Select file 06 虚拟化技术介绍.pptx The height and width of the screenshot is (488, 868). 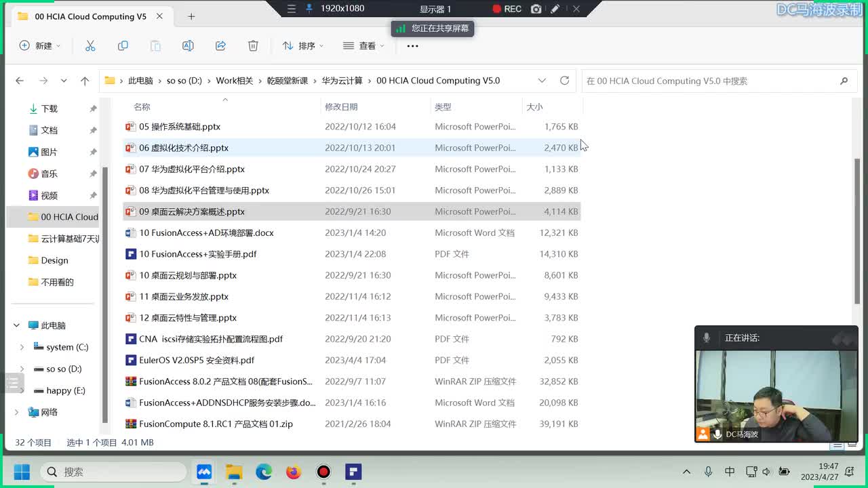click(184, 148)
